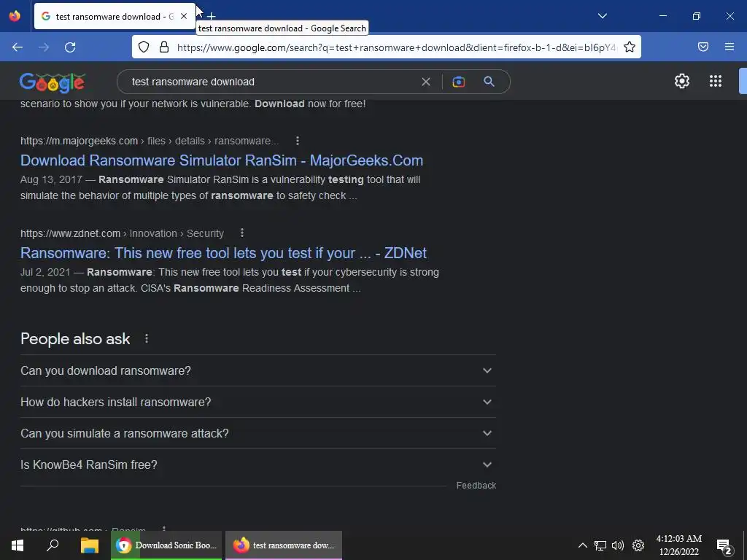Screen dimensions: 747x560
Task: Click the address bar URL
Action: (396, 47)
